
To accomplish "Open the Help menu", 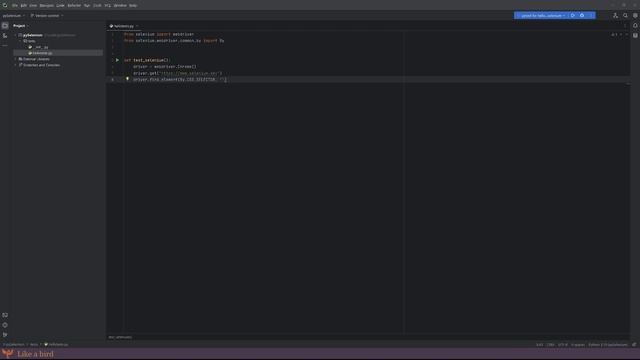I will pyautogui.click(x=133, y=5).
